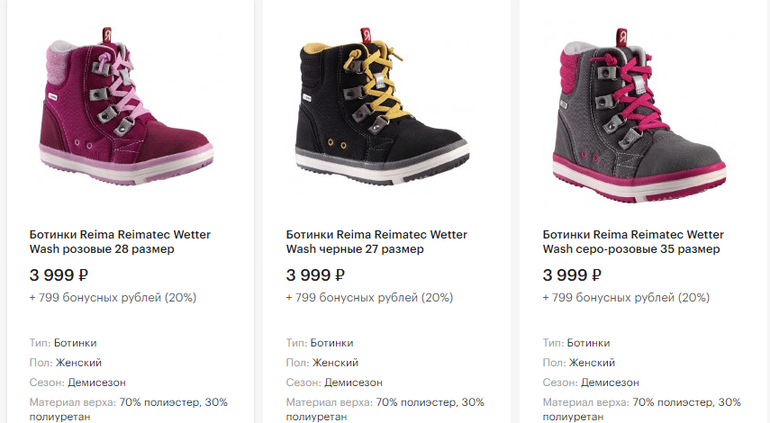
Task: Click the 3 999 ₽ price of black boots
Action: coord(316,275)
